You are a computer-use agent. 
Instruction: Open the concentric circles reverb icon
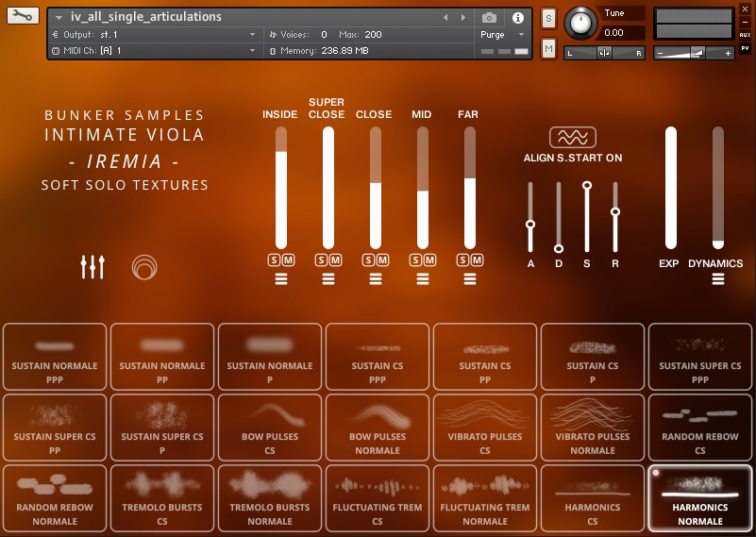pos(144,267)
